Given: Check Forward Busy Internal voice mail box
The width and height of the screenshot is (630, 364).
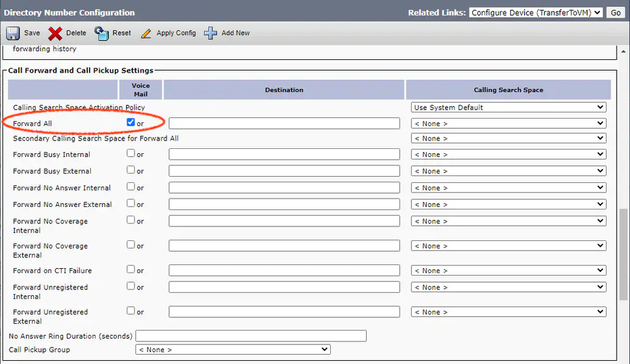Looking at the screenshot, I should coord(131,153).
